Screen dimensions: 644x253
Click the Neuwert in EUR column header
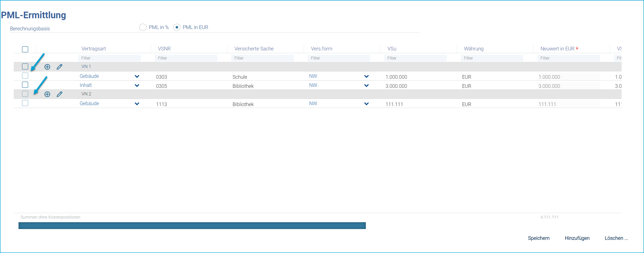(557, 49)
